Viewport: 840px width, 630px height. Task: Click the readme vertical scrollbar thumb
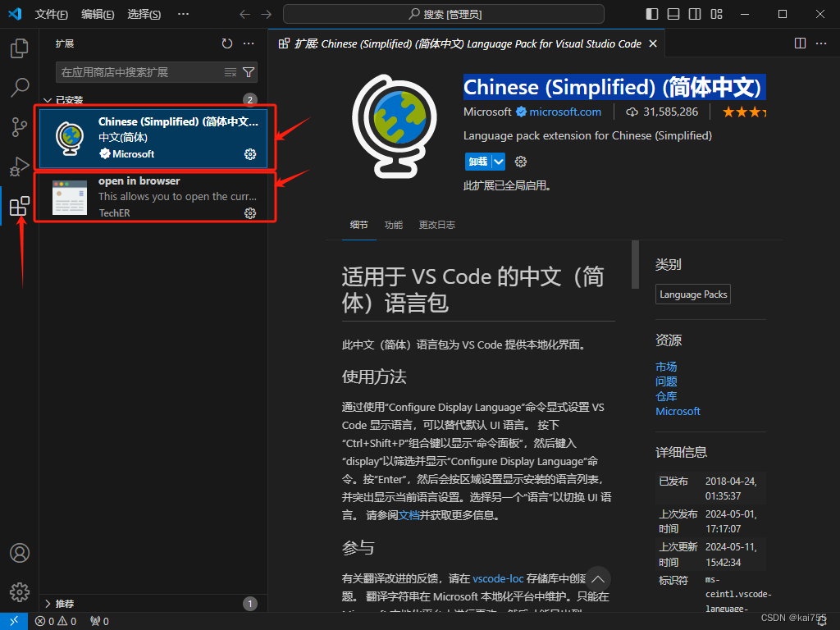pyautogui.click(x=636, y=265)
